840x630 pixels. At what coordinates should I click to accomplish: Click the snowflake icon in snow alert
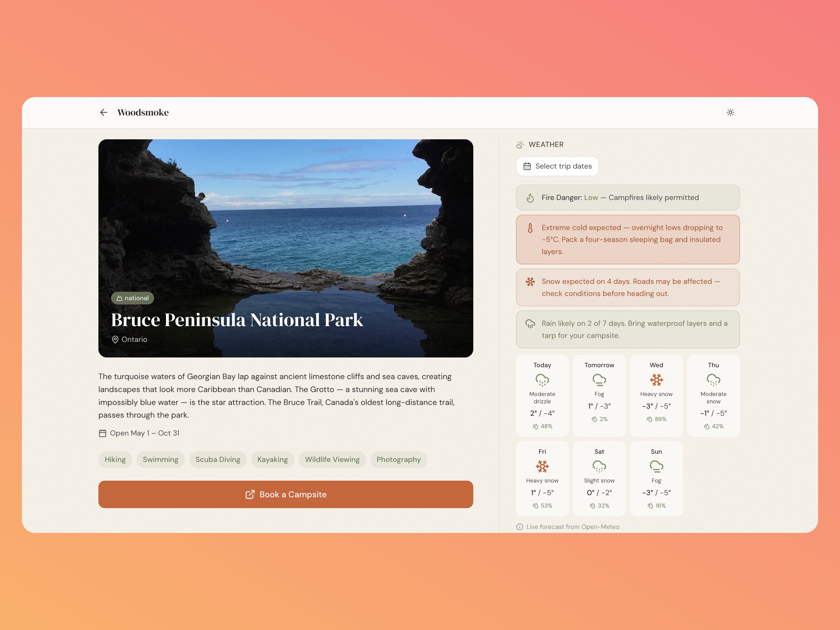coord(530,282)
